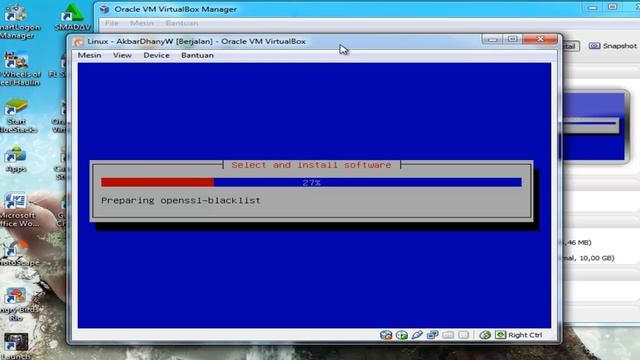Select the Apps desktop icon
Viewport: 640px width, 360px height.
tap(16, 160)
